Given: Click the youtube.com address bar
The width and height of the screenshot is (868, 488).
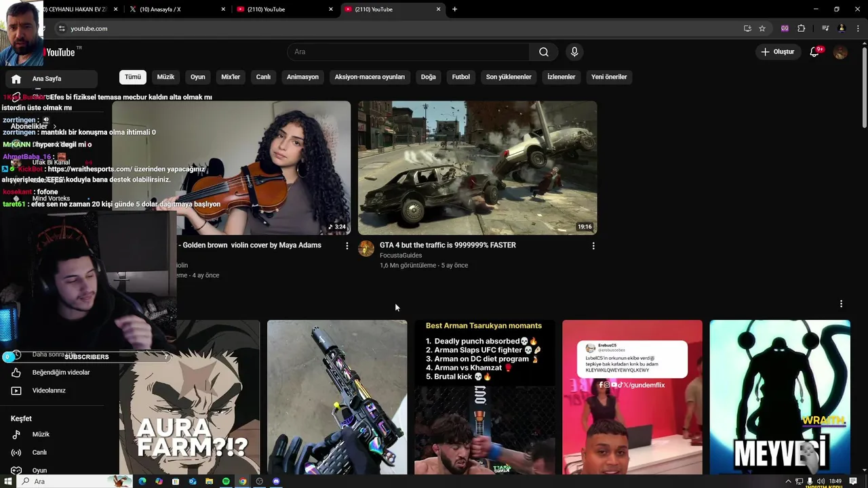Looking at the screenshot, I should (x=400, y=28).
